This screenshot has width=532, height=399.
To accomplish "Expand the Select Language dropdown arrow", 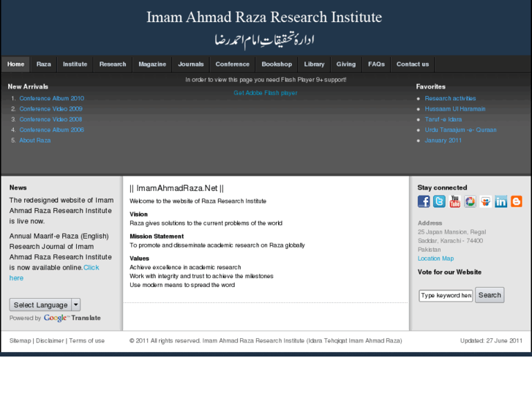I will [x=76, y=305].
